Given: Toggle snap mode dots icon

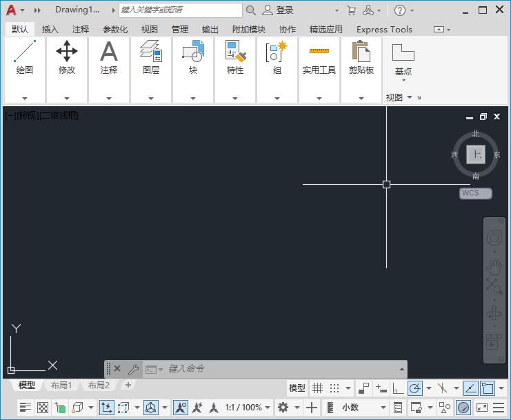Looking at the screenshot, I should pyautogui.click(x=334, y=388).
